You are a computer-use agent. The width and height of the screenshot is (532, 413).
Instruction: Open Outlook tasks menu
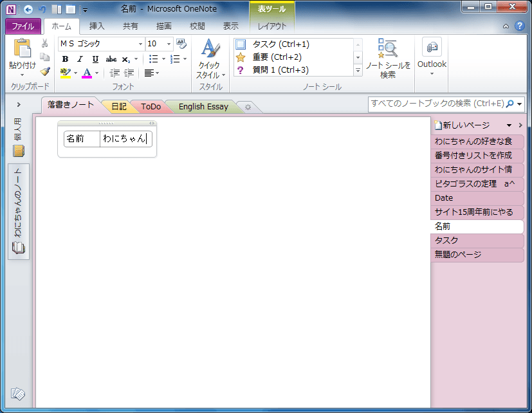[432, 57]
